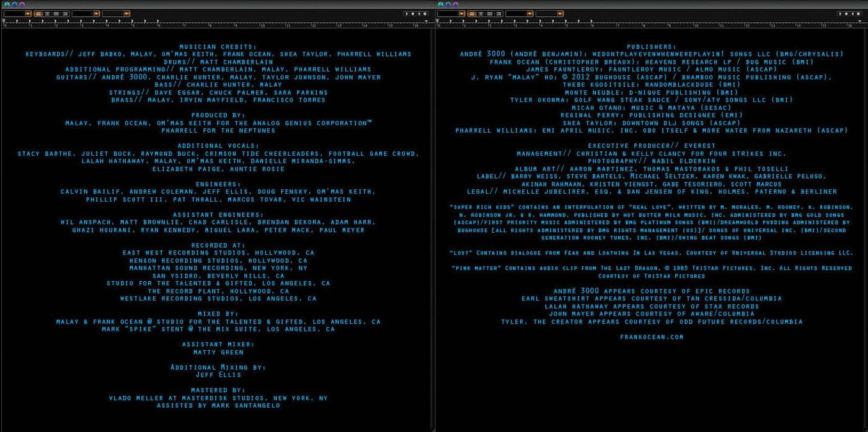Screen dimensions: 868x432
Task: Click 'PHOTOGRAPHY// NABIL ELDERKIN' line
Action: coord(651,161)
